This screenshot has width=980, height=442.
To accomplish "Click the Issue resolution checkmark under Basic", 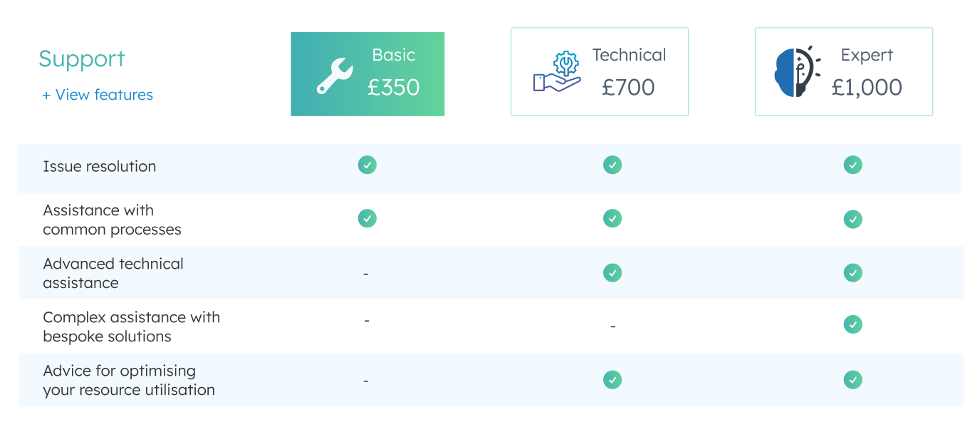I will 367,165.
